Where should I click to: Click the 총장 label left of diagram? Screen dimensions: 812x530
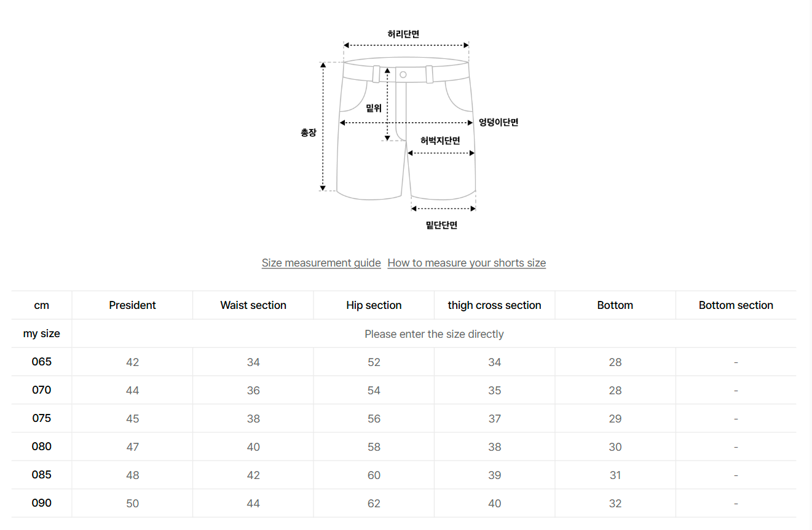coord(309,132)
